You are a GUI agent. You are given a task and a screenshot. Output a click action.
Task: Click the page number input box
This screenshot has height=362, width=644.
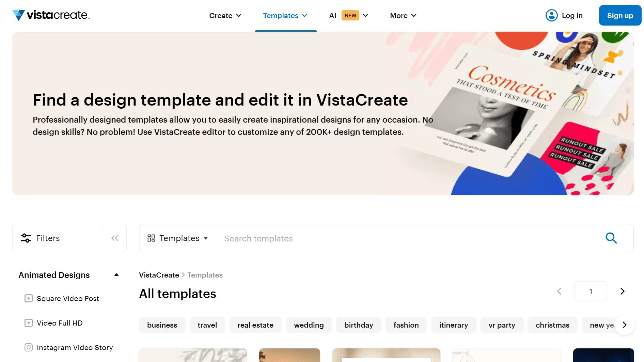coord(591,291)
